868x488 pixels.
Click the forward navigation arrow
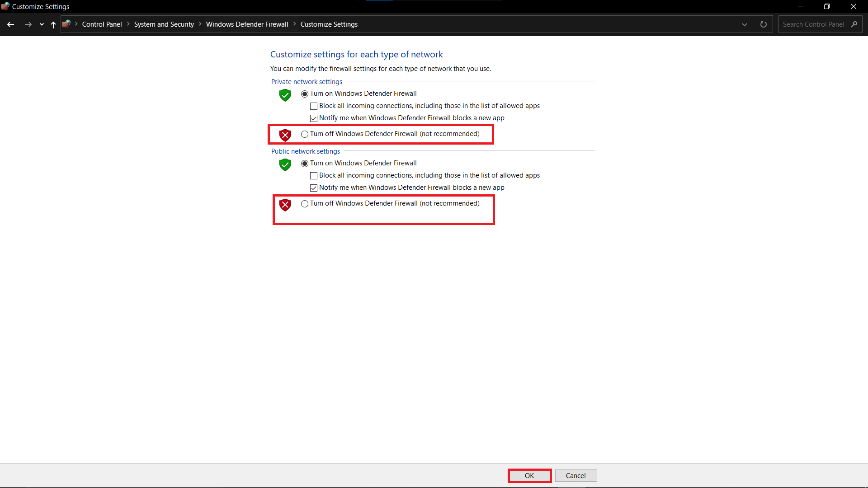point(28,24)
